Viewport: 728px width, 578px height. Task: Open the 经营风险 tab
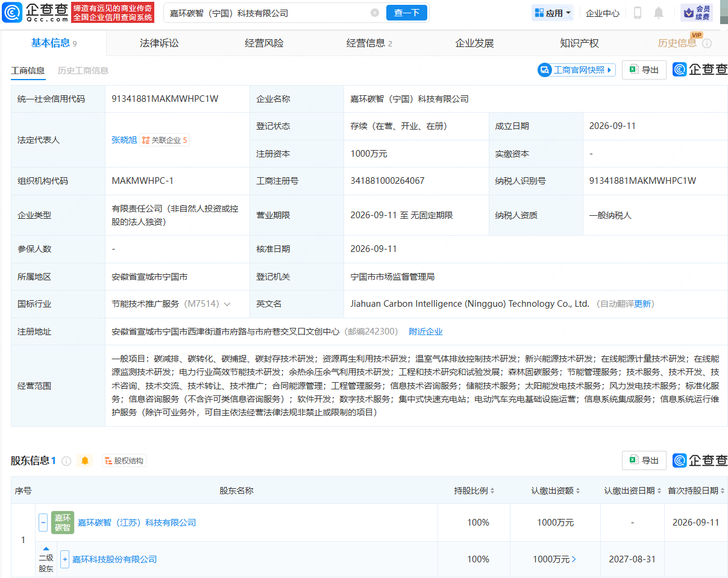point(264,43)
